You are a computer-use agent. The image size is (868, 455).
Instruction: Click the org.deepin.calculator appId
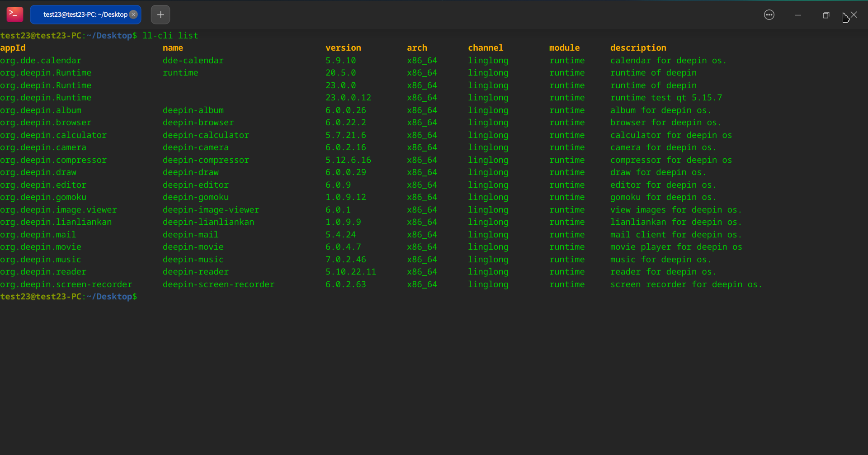(x=53, y=135)
